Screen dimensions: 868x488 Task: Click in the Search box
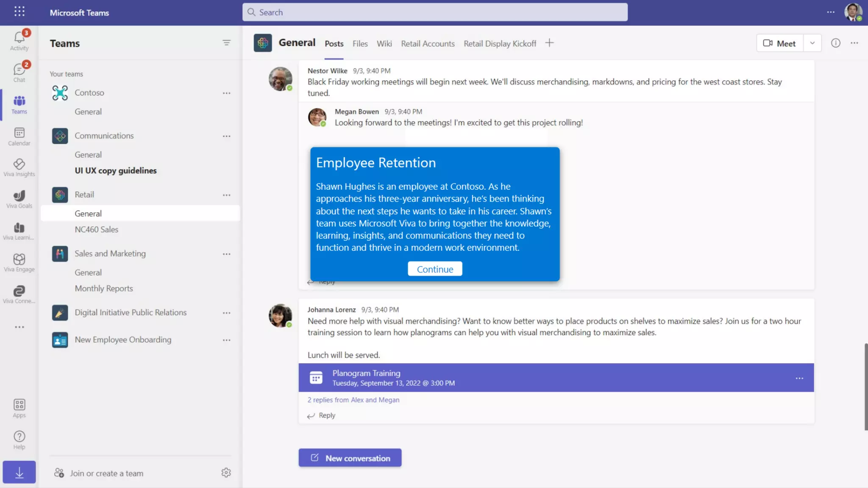[x=434, y=12]
